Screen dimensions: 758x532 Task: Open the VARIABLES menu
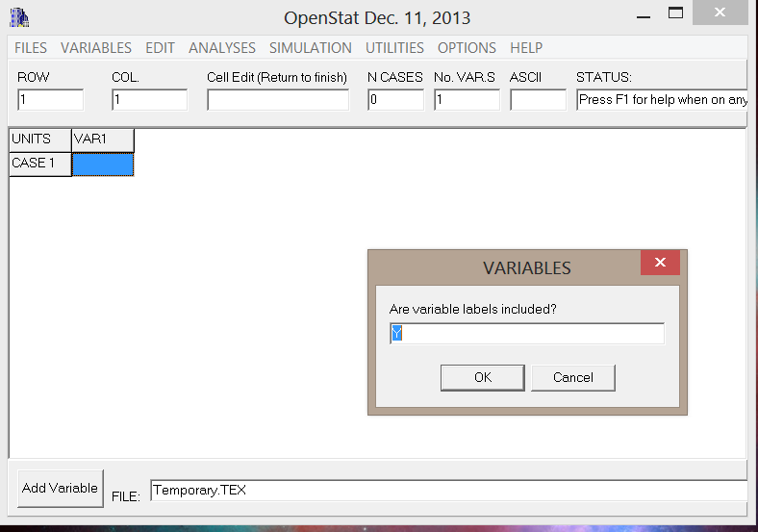click(x=96, y=48)
